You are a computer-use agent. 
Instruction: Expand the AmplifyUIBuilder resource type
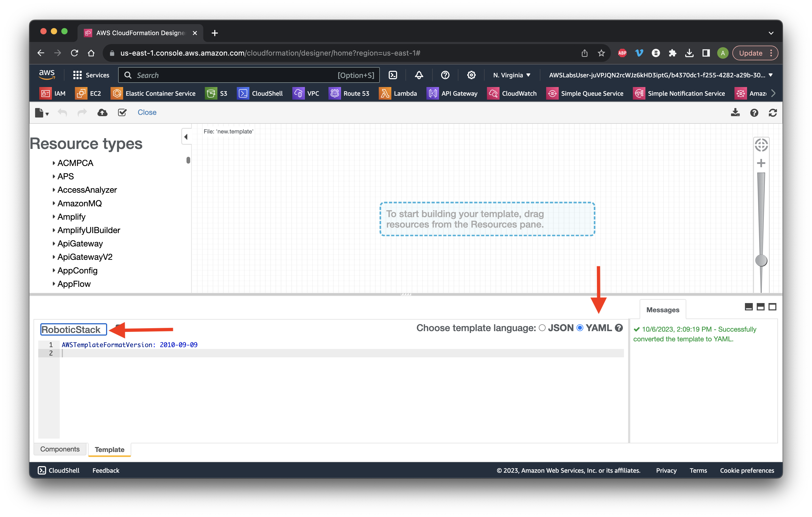click(54, 230)
